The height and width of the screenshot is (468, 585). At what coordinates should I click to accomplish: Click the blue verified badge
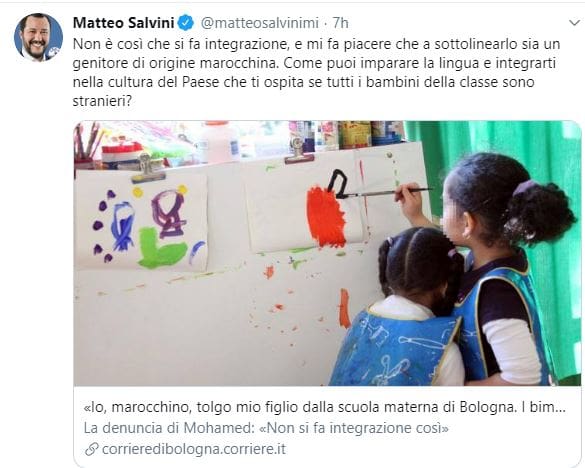point(185,23)
